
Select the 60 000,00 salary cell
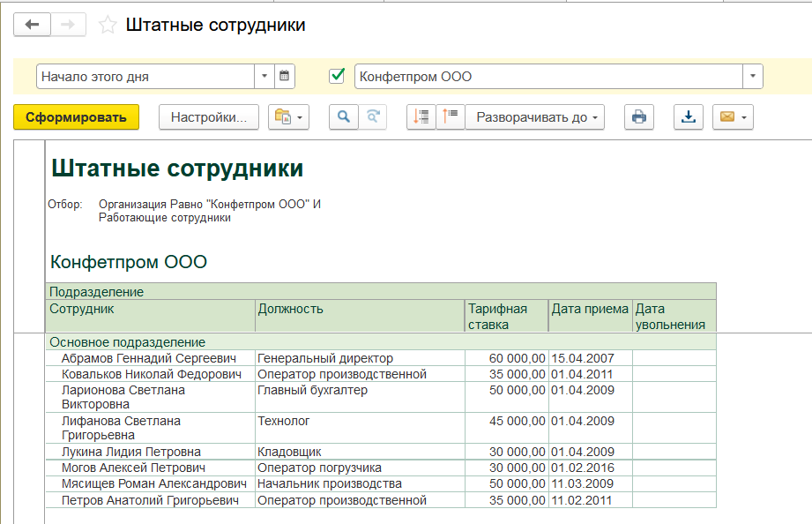(506, 358)
